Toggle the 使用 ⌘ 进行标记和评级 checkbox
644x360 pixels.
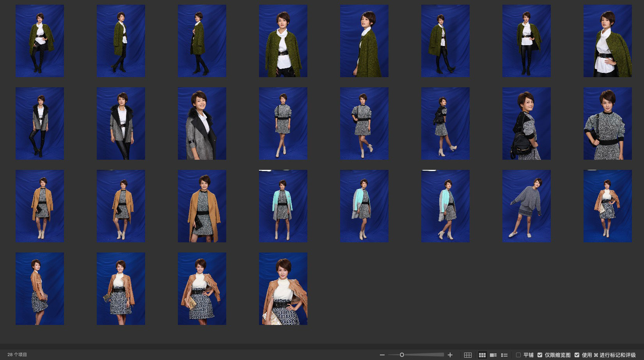[577, 355]
